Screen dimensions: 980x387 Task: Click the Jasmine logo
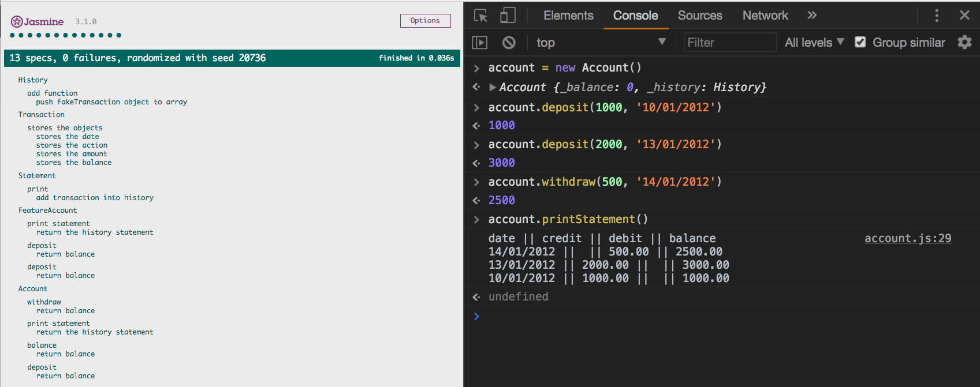click(x=37, y=21)
